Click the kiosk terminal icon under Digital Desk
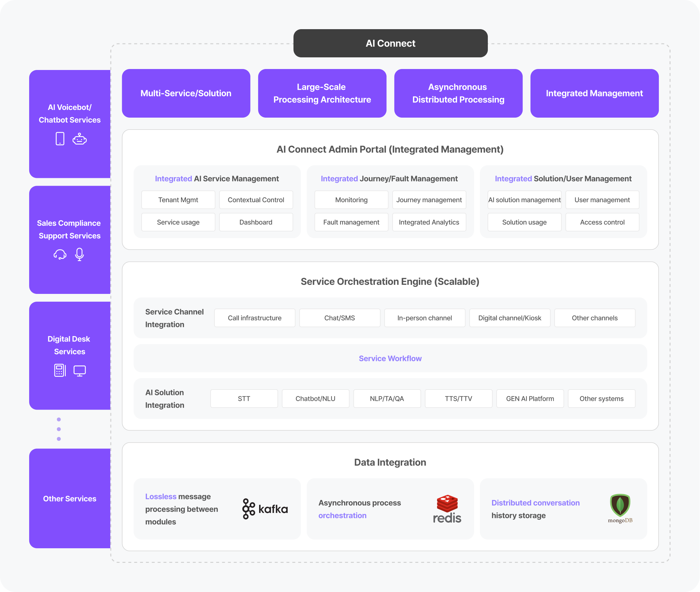This screenshot has height=592, width=700. tap(60, 370)
